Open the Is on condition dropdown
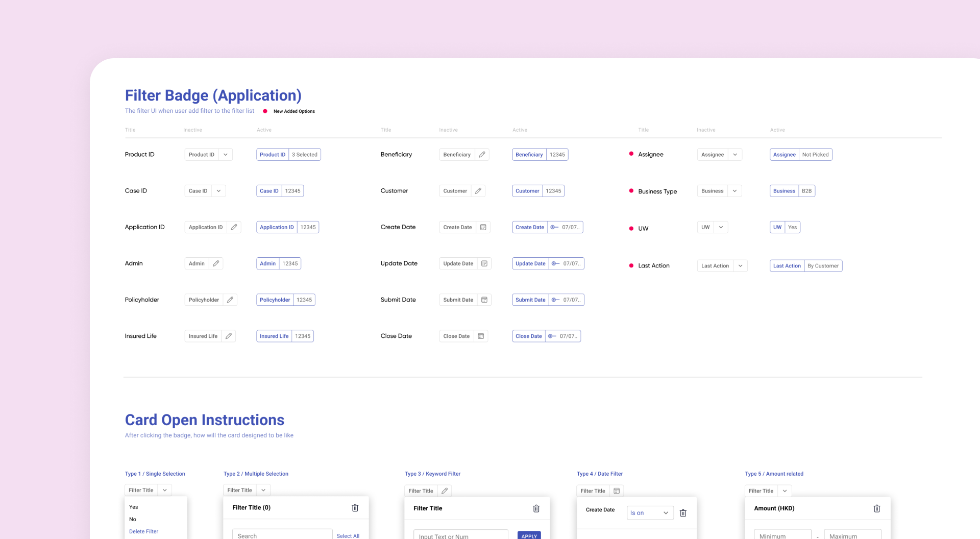 (650, 513)
